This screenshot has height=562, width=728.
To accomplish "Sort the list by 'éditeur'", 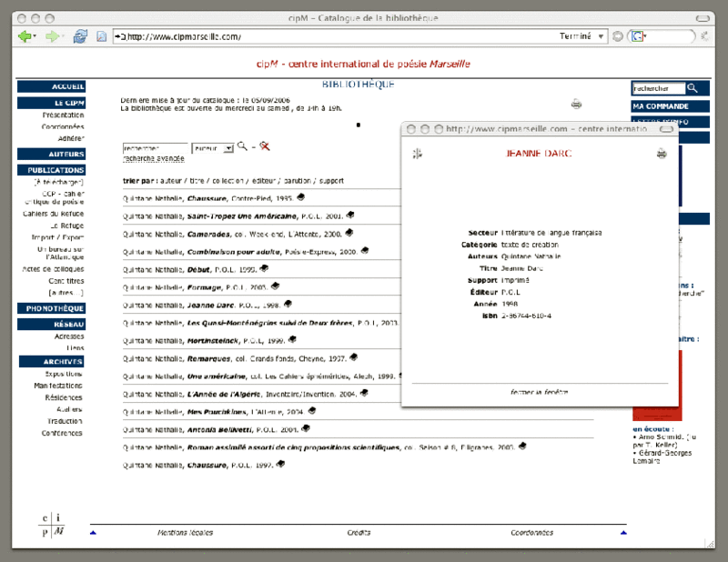I will click(x=264, y=181).
